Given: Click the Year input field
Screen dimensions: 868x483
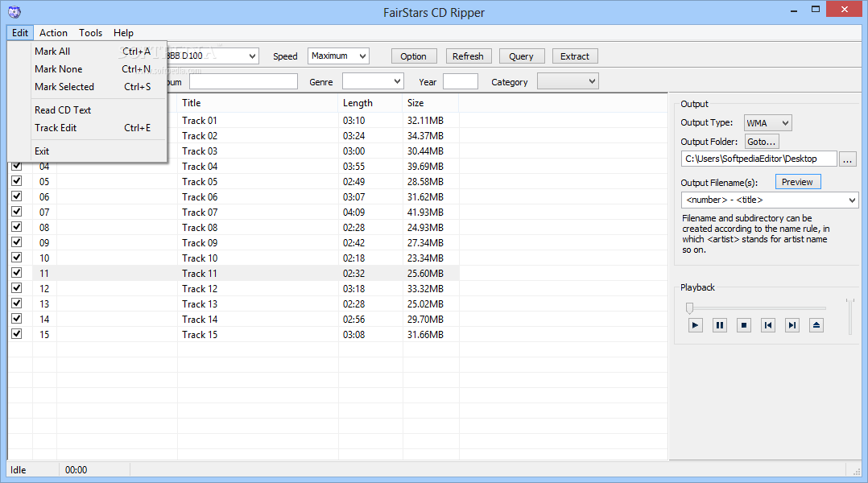Looking at the screenshot, I should click(461, 82).
